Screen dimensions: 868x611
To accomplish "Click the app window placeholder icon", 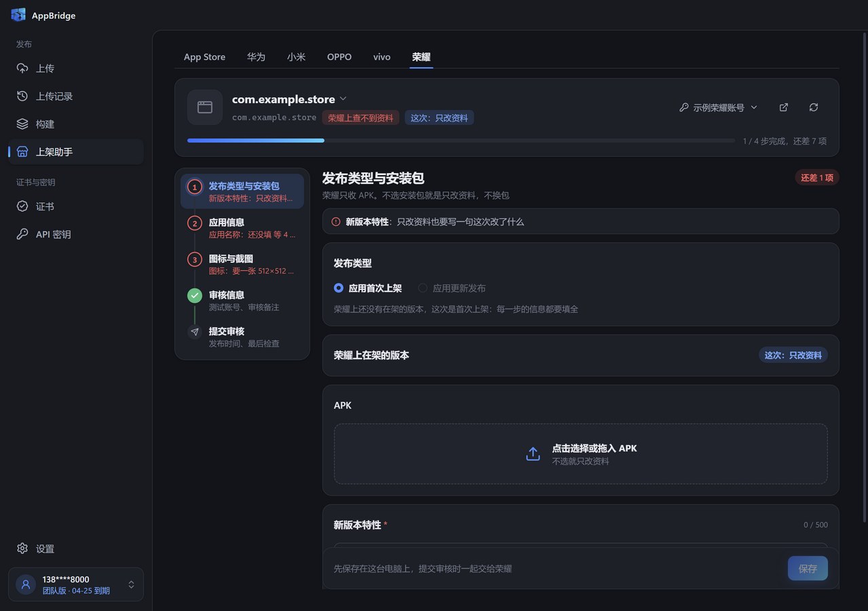I will click(205, 107).
